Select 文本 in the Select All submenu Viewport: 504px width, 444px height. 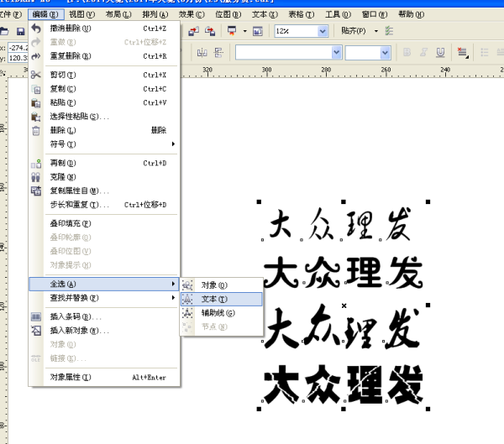pos(222,299)
